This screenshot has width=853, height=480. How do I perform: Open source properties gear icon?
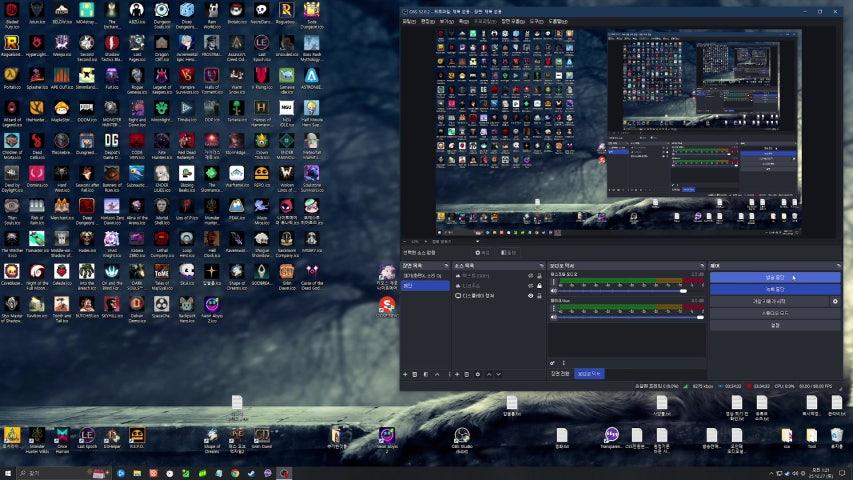click(477, 374)
